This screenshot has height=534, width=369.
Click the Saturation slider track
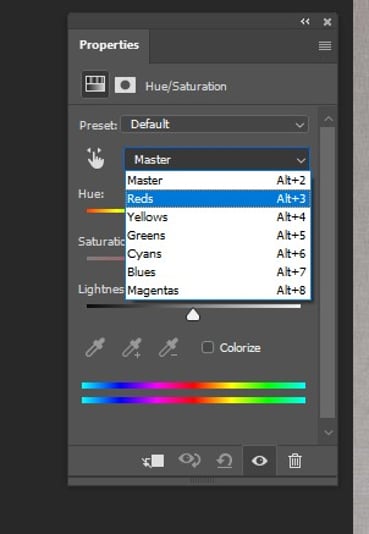106,258
